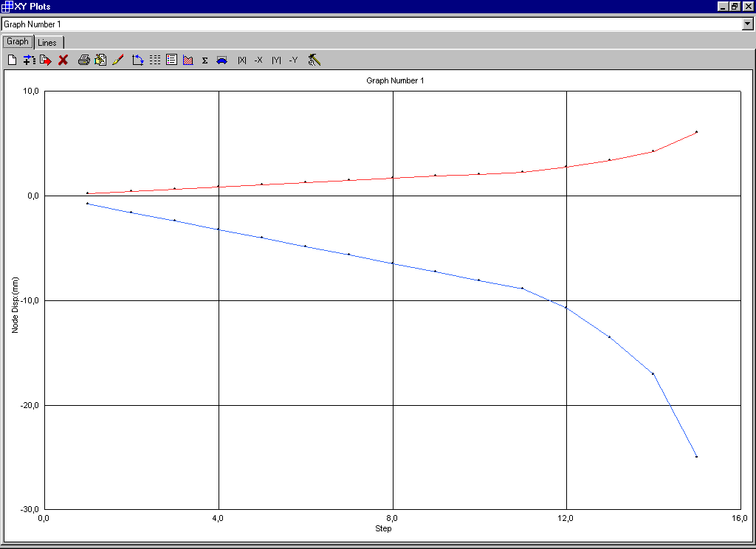Negate Y values with -Y button
This screenshot has height=549, width=756.
tap(293, 61)
